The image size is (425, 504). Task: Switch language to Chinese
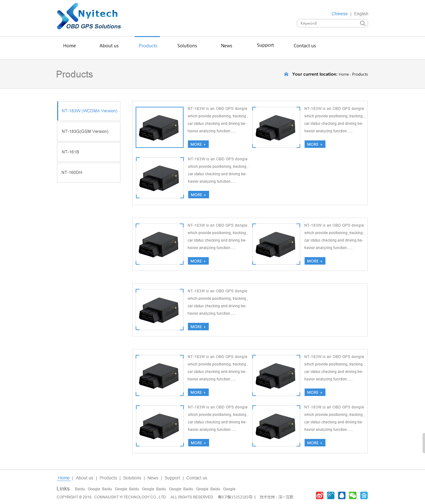(x=339, y=14)
